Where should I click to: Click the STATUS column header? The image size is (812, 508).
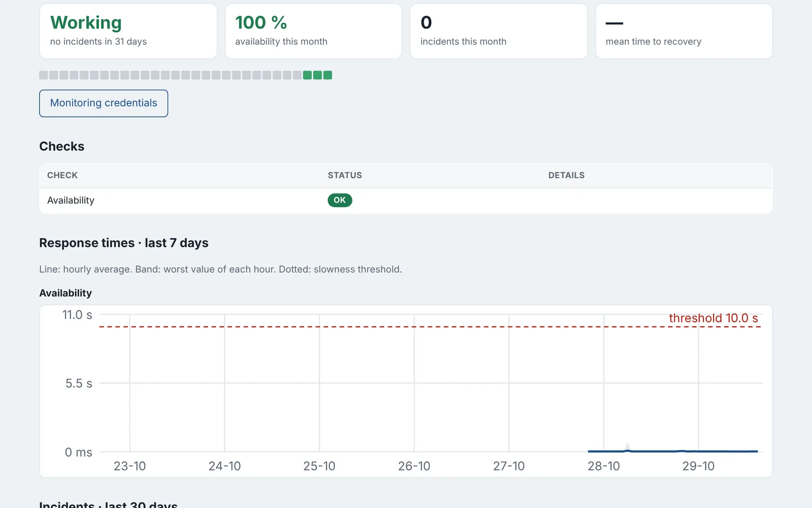pos(345,175)
